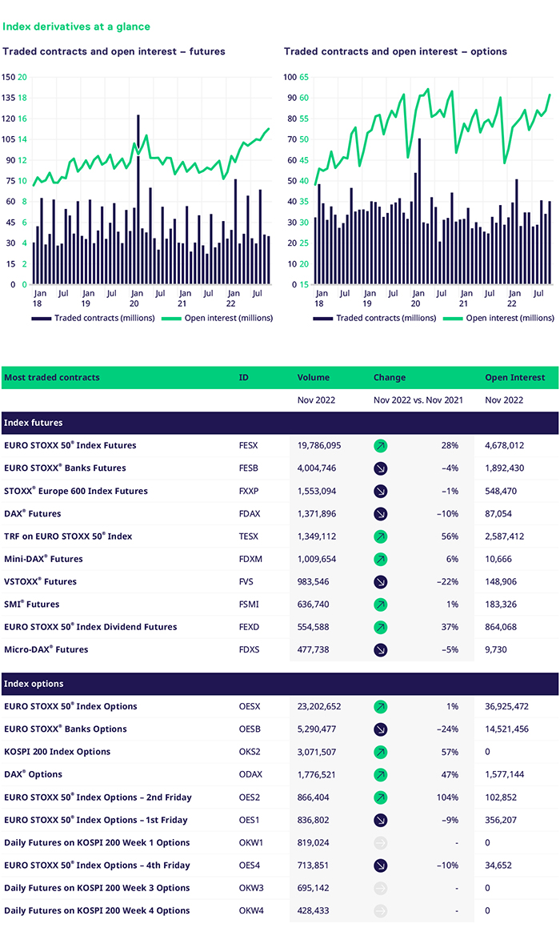560x944 pixels.
Task: Select the Index futures section header
Action: [x=34, y=423]
